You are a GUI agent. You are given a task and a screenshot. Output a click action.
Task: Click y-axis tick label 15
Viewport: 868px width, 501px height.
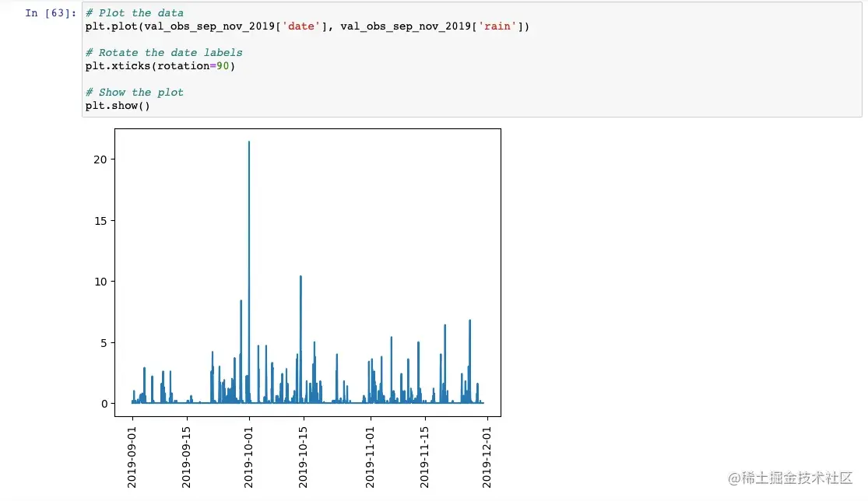(x=100, y=221)
